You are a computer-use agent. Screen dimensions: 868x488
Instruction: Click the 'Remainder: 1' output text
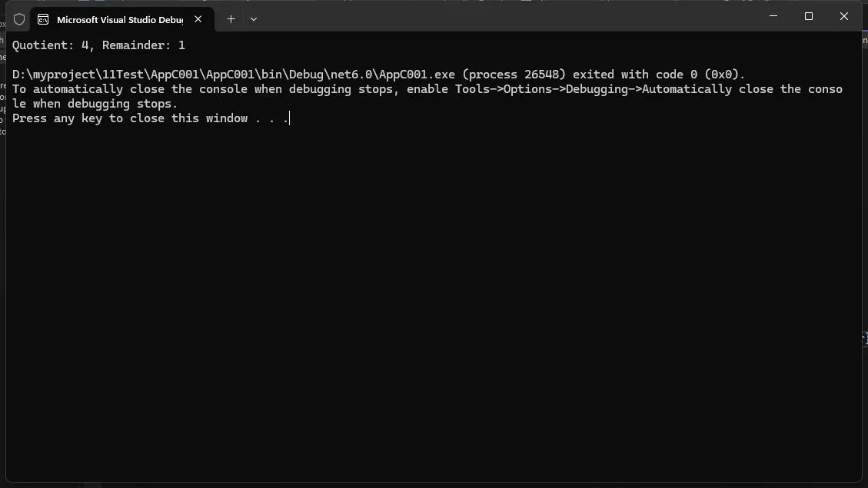pos(143,45)
